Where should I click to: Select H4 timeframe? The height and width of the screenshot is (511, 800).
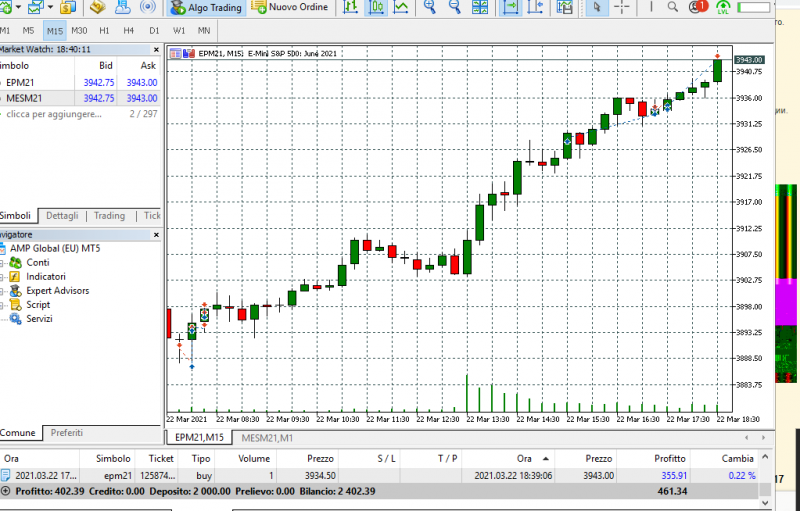(129, 31)
